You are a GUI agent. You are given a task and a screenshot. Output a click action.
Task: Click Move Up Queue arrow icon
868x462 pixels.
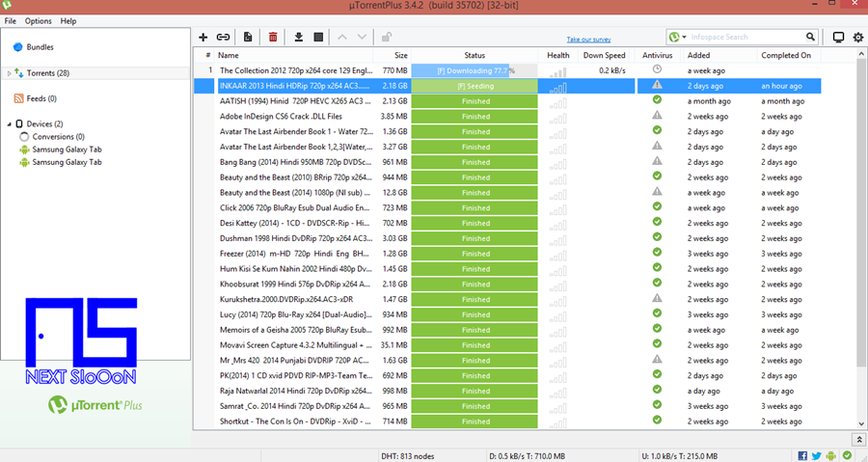click(342, 37)
